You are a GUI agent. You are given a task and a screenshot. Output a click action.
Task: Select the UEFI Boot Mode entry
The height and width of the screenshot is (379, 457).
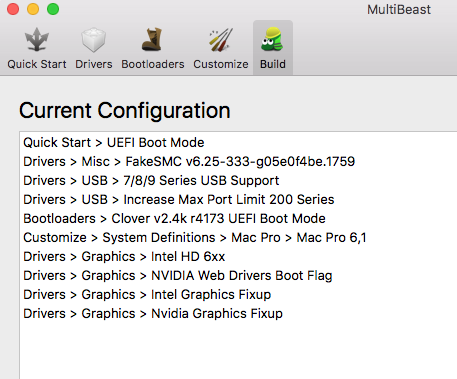114,143
